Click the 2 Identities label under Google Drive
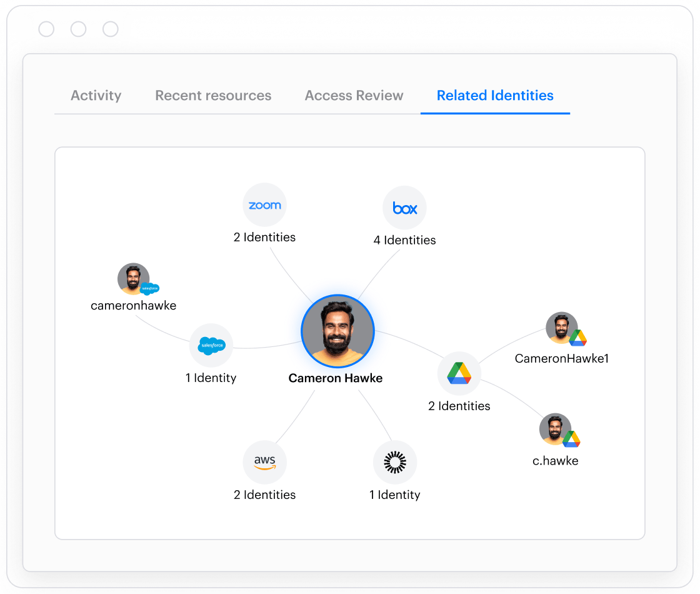 pos(459,406)
